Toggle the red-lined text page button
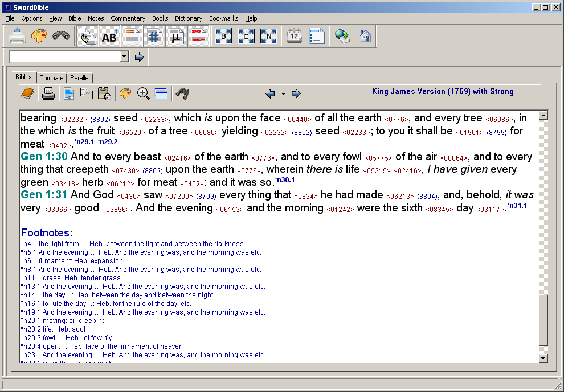This screenshot has width=564, height=392. [x=199, y=36]
